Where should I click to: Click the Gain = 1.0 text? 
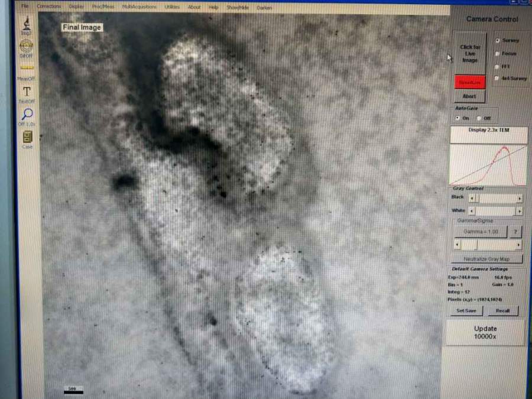tap(502, 284)
